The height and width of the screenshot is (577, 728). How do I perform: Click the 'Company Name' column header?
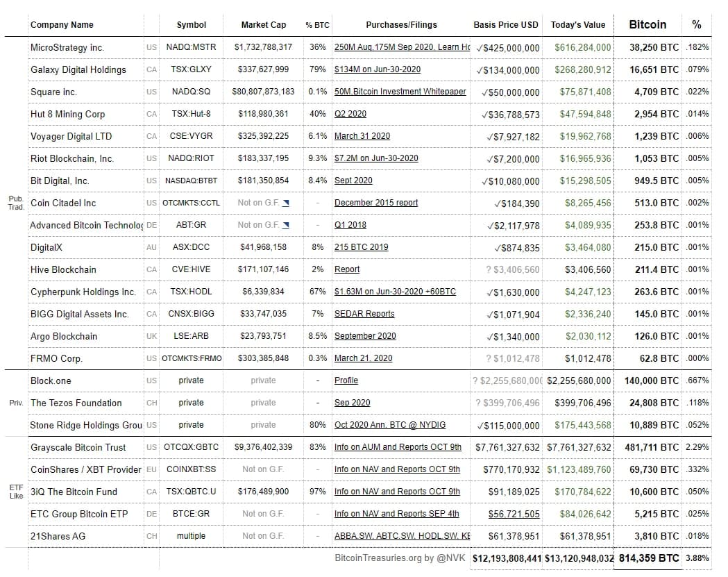coord(62,24)
